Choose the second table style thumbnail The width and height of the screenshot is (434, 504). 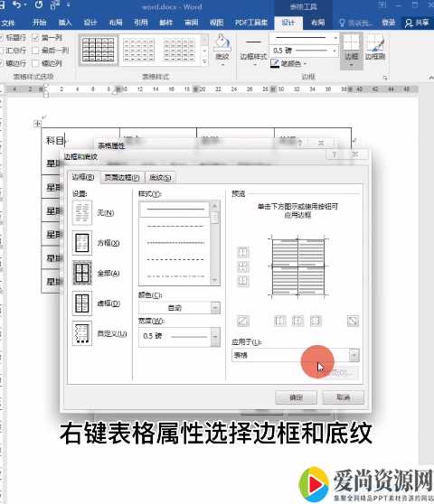(139, 51)
